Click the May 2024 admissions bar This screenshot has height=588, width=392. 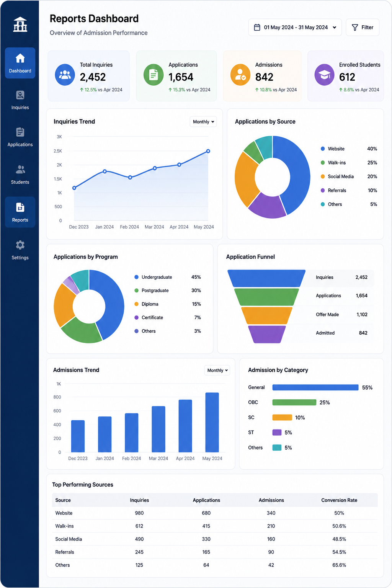pyautogui.click(x=212, y=422)
